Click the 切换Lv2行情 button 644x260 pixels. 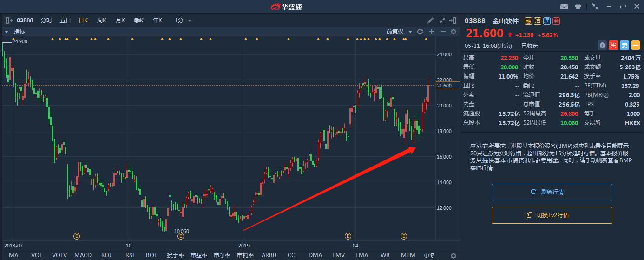pos(552,215)
